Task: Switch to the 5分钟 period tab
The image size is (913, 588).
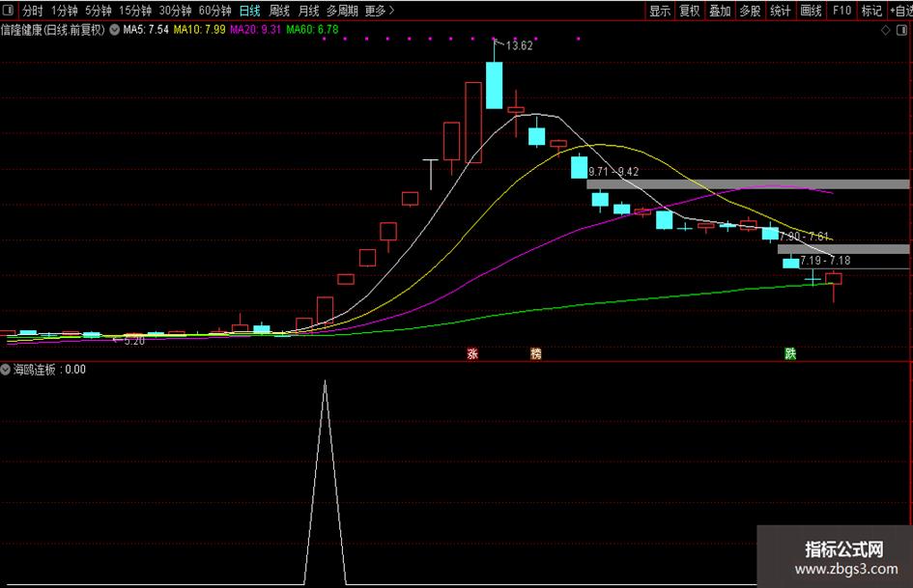Action: pos(98,11)
